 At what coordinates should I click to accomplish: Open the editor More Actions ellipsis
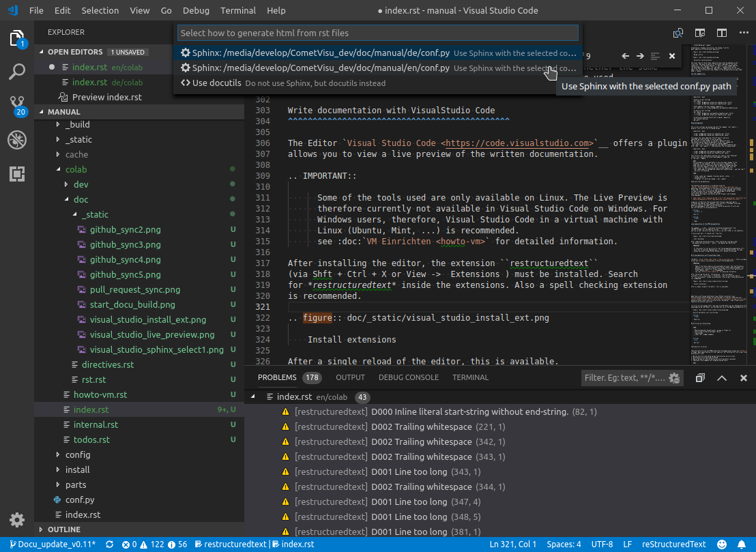(744, 33)
